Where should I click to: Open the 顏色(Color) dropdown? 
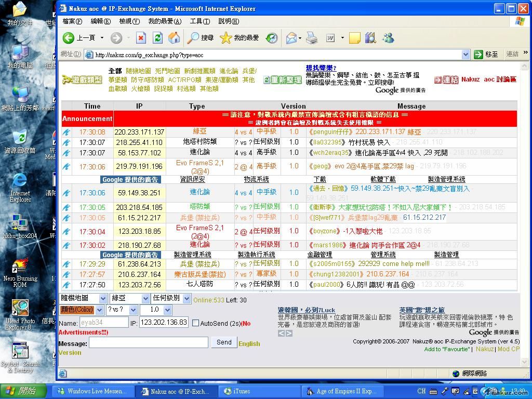click(x=99, y=310)
